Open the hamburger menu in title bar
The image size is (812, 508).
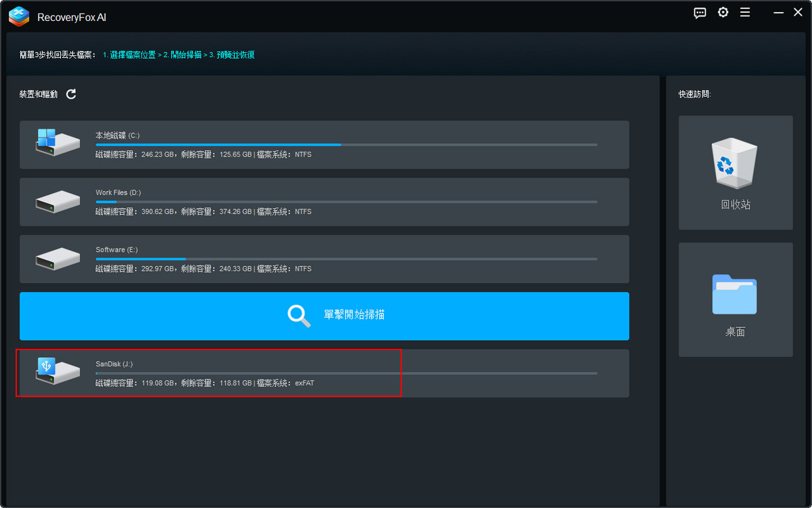point(745,13)
